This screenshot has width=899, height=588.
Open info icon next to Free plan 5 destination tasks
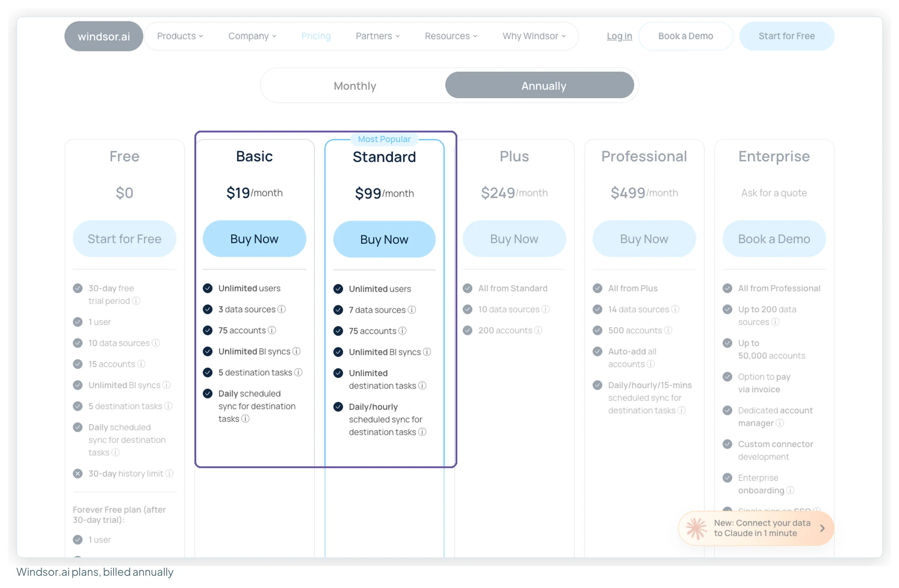[x=169, y=406]
